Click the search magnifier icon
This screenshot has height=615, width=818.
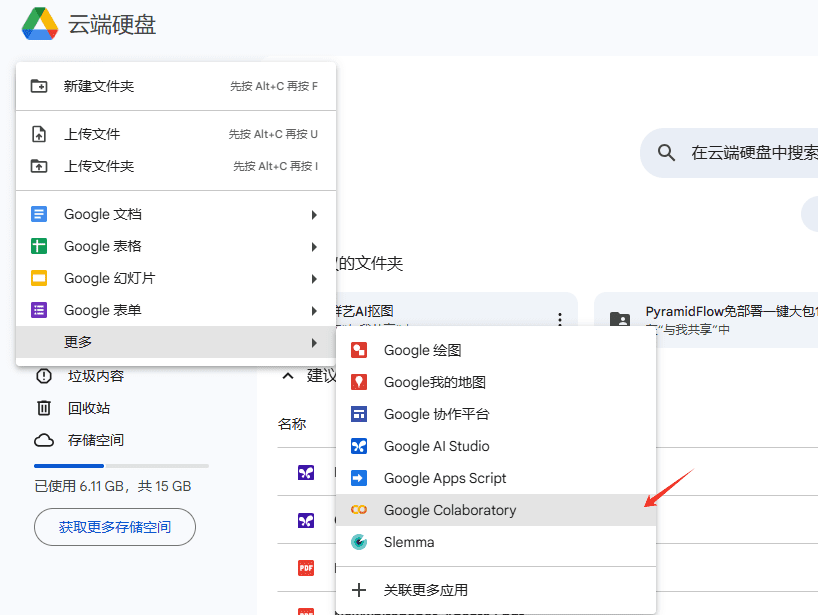666,153
